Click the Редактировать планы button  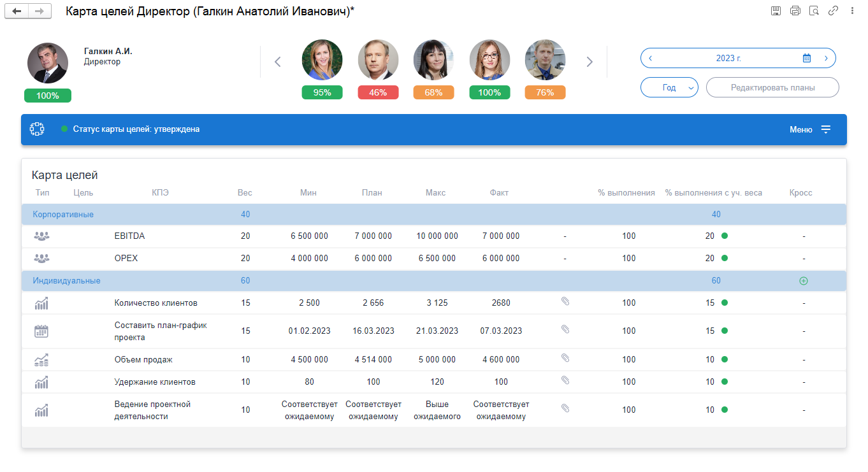point(772,87)
